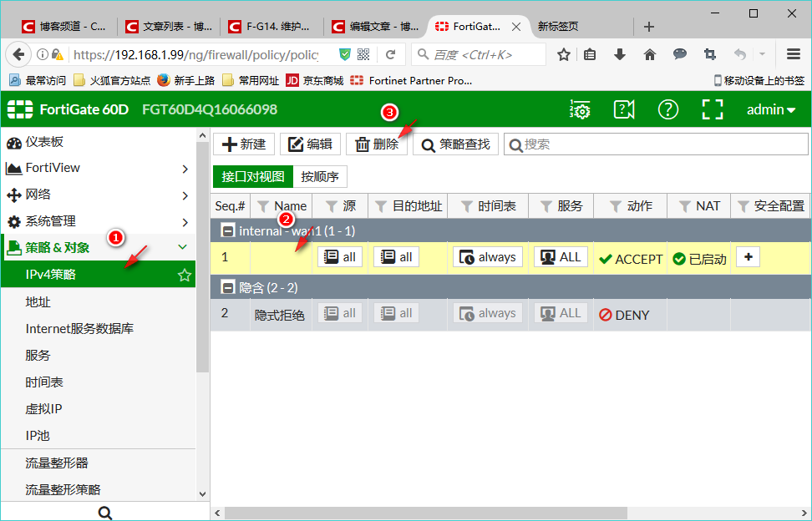Click the crop screenshot toolbar icon
Viewport: 812px width, 521px height.
point(709,53)
